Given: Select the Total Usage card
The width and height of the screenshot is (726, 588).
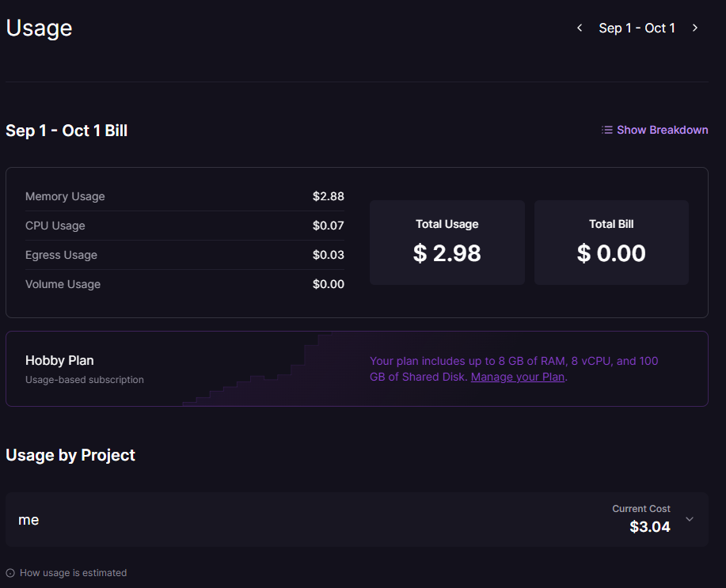Looking at the screenshot, I should tap(447, 242).
